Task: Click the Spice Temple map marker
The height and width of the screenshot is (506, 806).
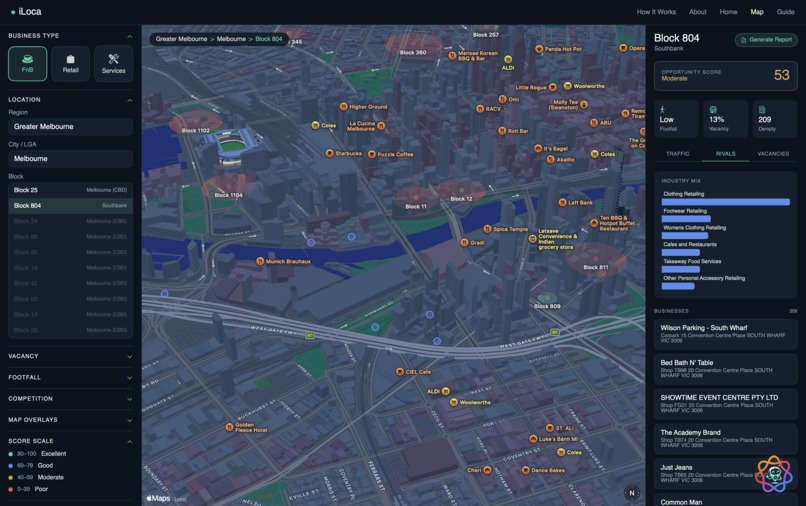Action: [487, 229]
